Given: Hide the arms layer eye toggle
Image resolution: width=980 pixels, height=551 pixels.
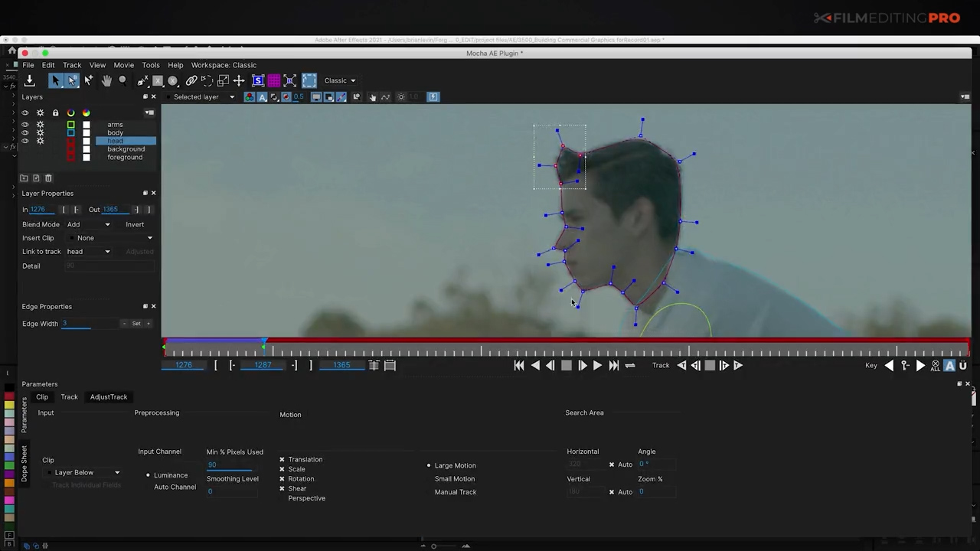Looking at the screenshot, I should 25,124.
